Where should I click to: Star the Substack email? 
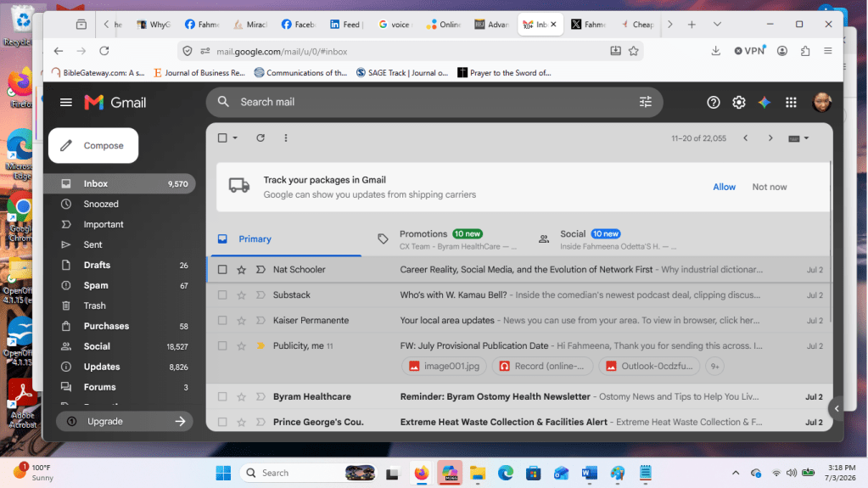coord(241,295)
